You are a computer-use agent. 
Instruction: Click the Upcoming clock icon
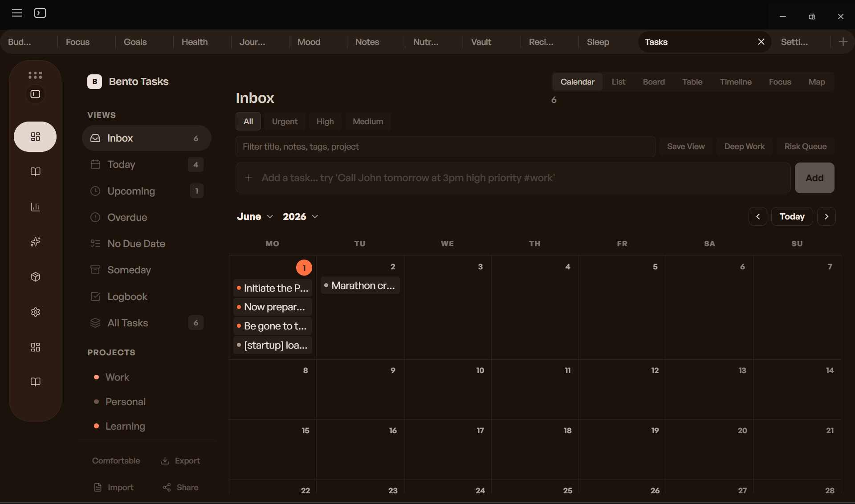pyautogui.click(x=95, y=191)
